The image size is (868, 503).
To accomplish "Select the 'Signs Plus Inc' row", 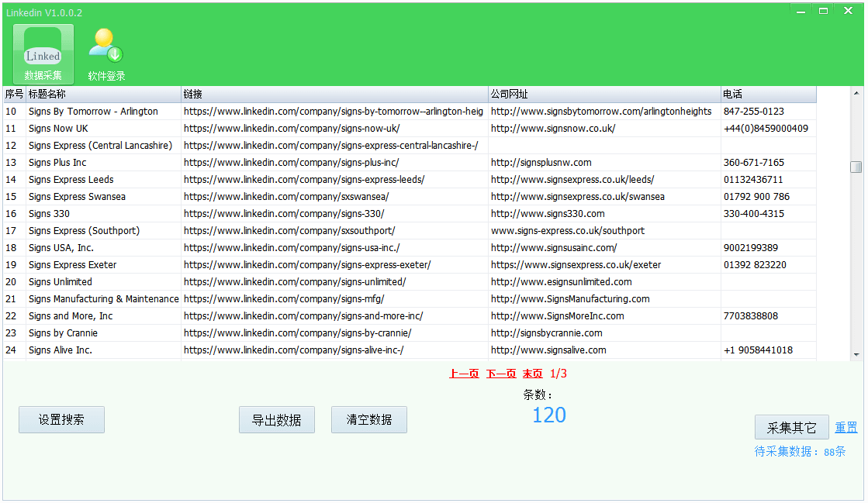I will pyautogui.click(x=410, y=163).
